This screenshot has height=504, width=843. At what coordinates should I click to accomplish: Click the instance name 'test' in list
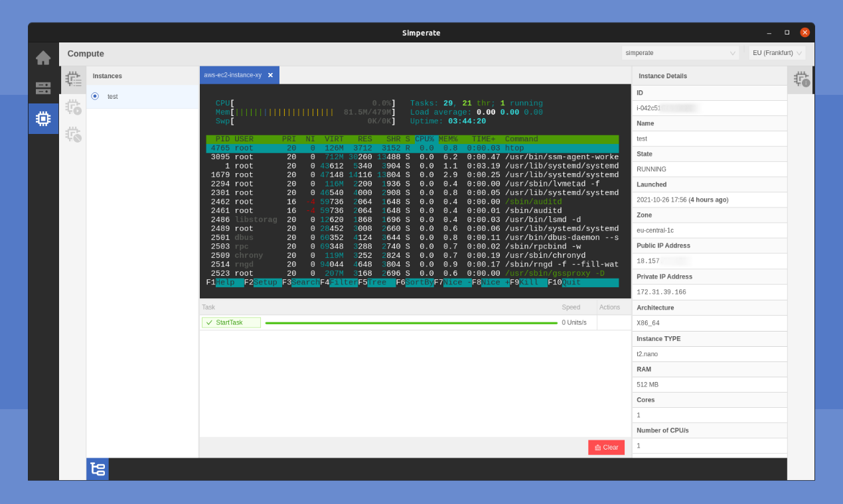113,96
